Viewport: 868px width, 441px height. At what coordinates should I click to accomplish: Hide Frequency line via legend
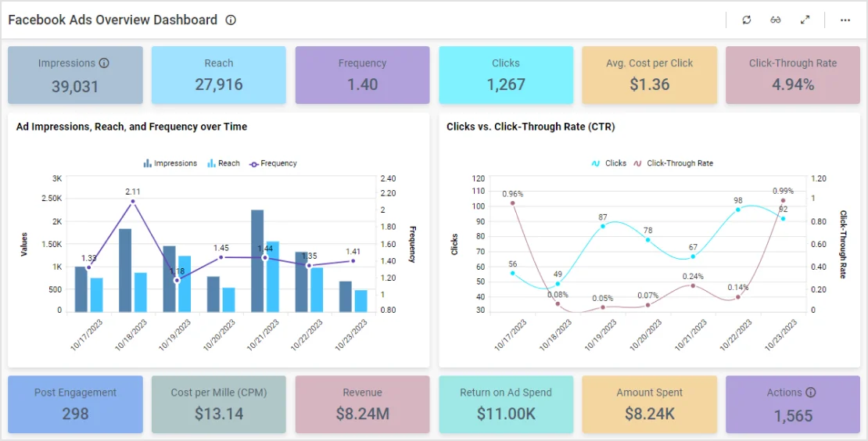click(x=273, y=163)
